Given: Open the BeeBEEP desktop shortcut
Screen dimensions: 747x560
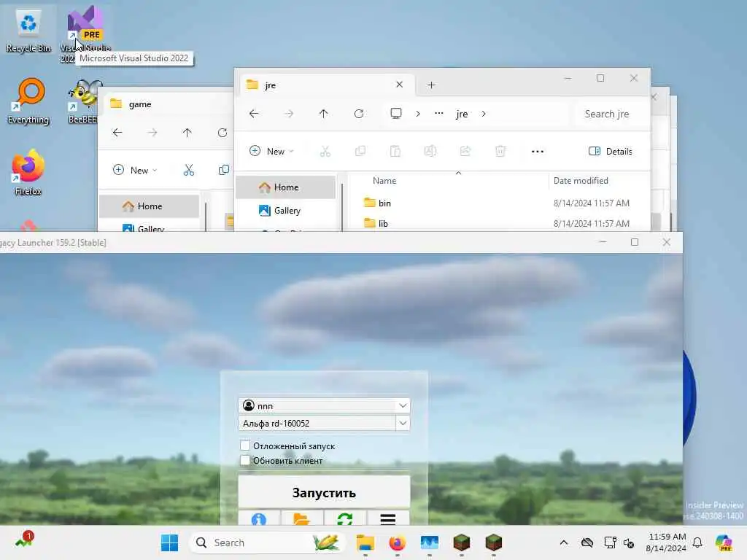Looking at the screenshot, I should (84, 101).
